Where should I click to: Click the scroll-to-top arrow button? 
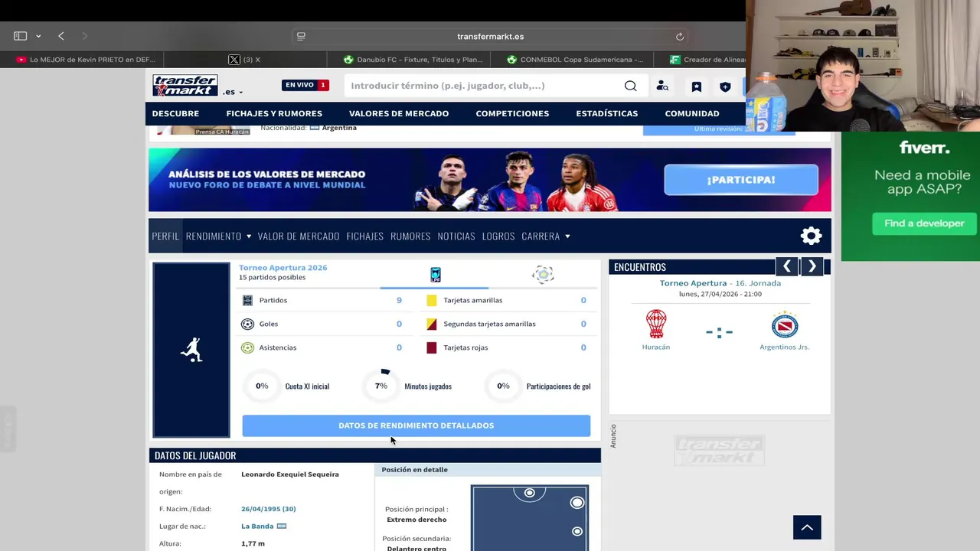(807, 527)
